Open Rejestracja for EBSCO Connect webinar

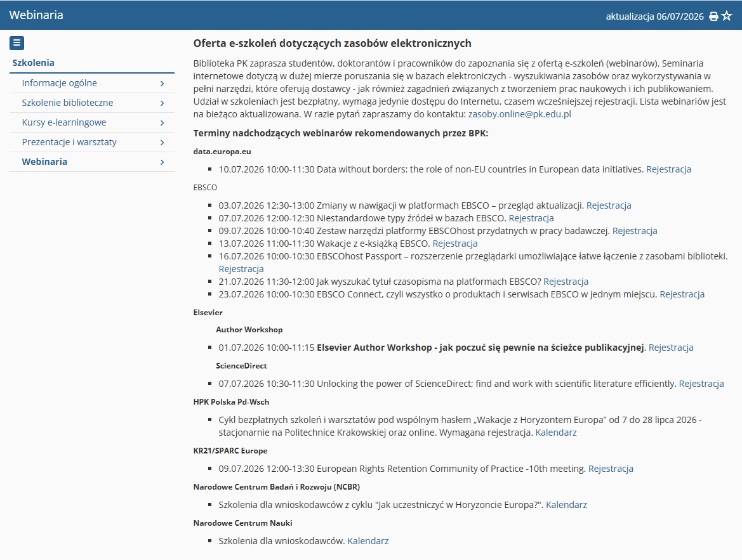pyautogui.click(x=682, y=294)
